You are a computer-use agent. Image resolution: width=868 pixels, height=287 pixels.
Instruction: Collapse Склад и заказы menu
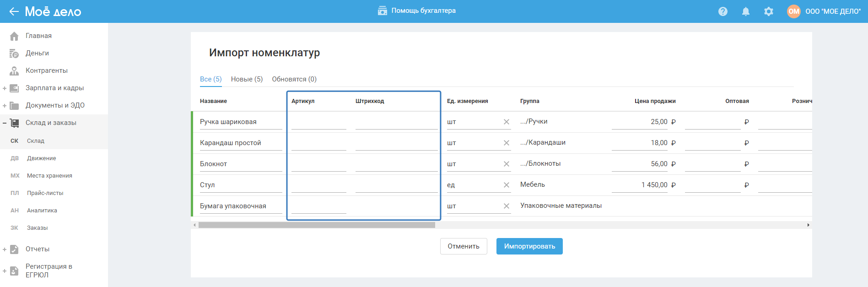[5, 123]
